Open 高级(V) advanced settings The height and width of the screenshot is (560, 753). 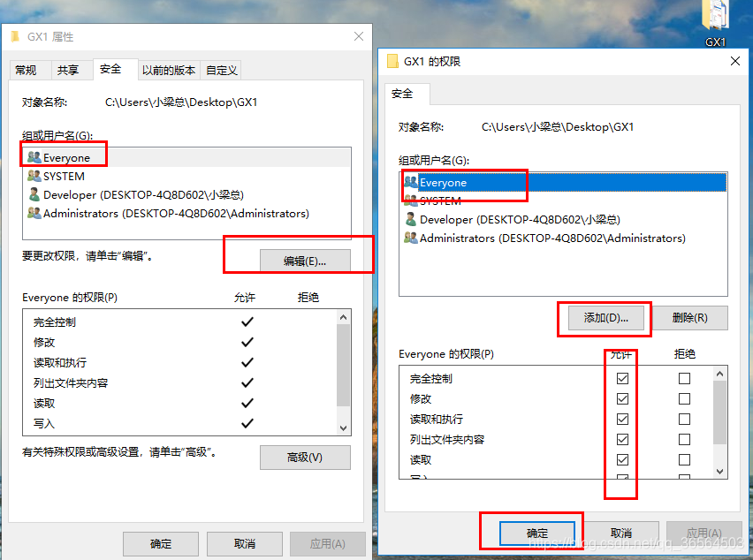coord(305,458)
